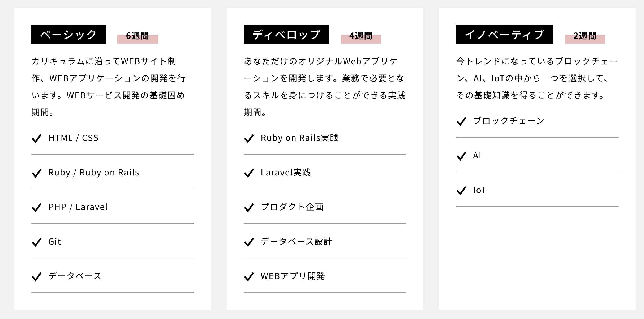Click the checkmark icon next to AI
The image size is (644, 319).
(461, 156)
